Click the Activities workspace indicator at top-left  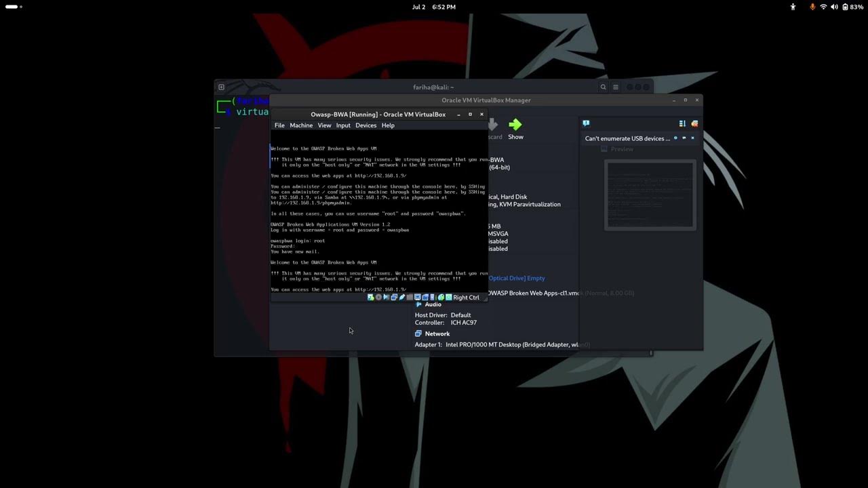(x=14, y=7)
